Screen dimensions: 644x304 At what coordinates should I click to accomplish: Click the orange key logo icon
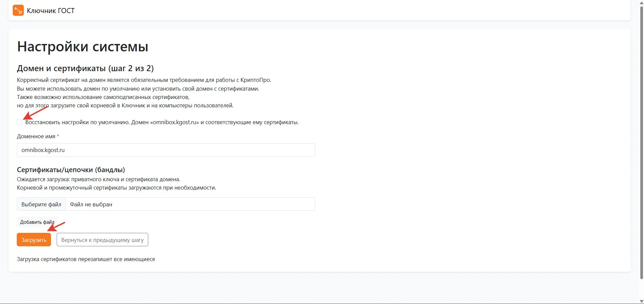pos(18,10)
